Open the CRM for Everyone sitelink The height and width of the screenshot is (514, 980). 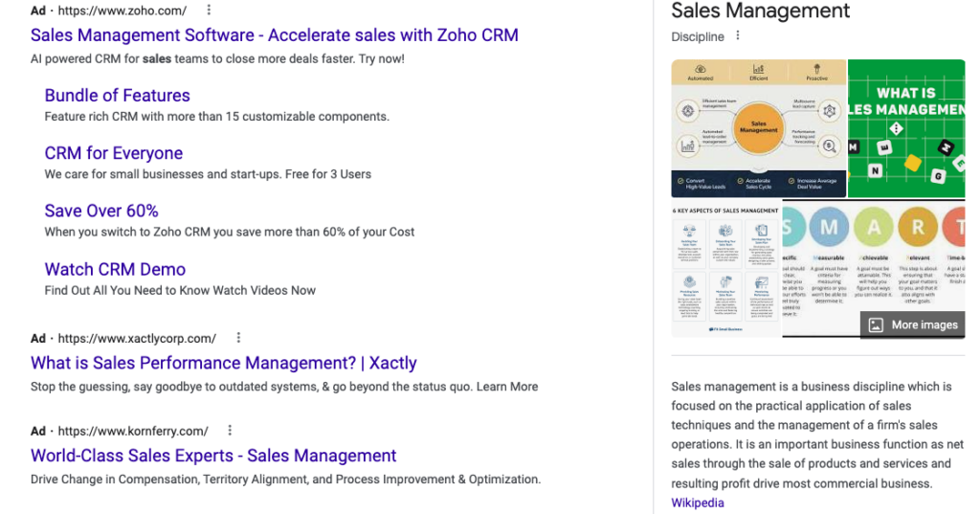pos(114,153)
